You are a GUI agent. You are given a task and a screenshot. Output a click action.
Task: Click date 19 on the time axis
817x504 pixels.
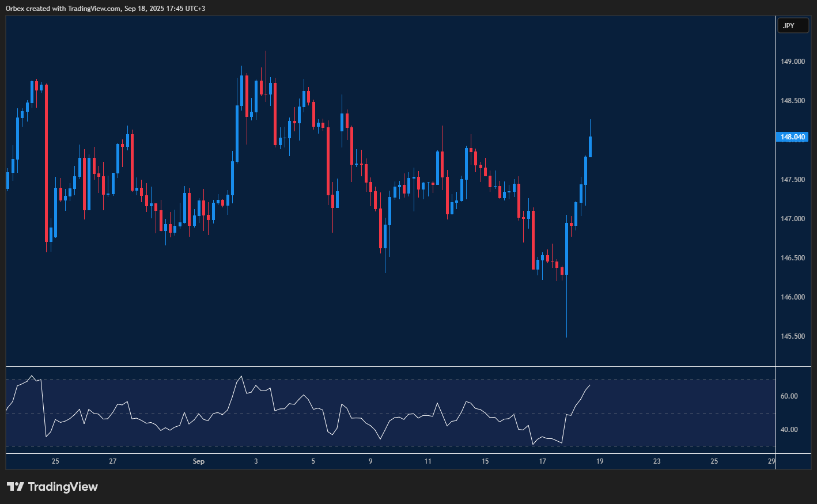(x=600, y=461)
